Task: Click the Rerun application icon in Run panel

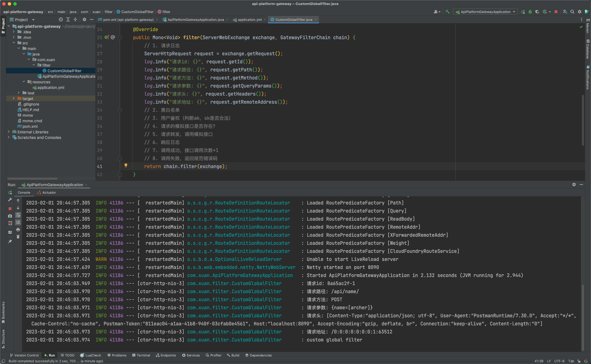Action: coord(10,193)
